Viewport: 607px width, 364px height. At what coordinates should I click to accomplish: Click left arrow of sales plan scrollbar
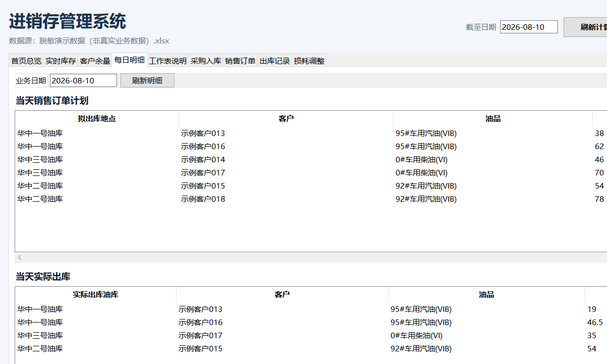pos(20,258)
